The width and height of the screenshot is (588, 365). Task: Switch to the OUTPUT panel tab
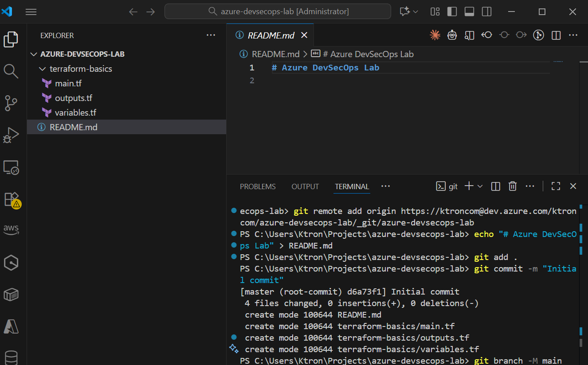tap(305, 186)
